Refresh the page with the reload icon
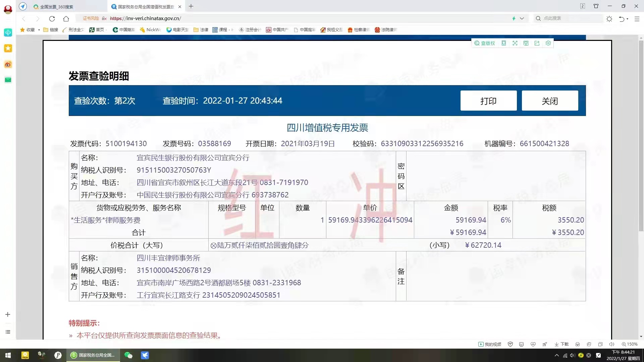This screenshot has width=644, height=362. click(52, 18)
